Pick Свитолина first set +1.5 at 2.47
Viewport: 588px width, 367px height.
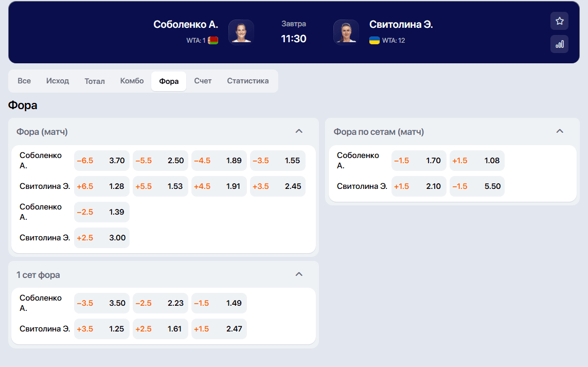pyautogui.click(x=219, y=329)
